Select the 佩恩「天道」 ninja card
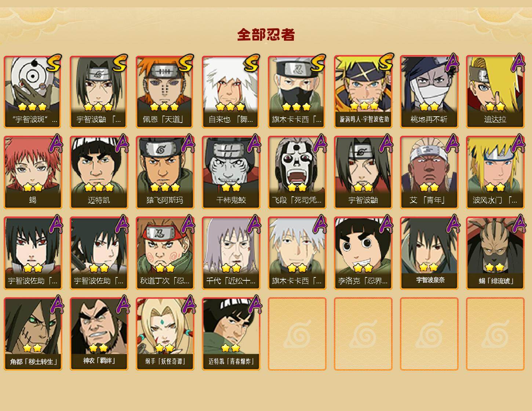Viewport: 532px width, 411px height. tap(165, 92)
